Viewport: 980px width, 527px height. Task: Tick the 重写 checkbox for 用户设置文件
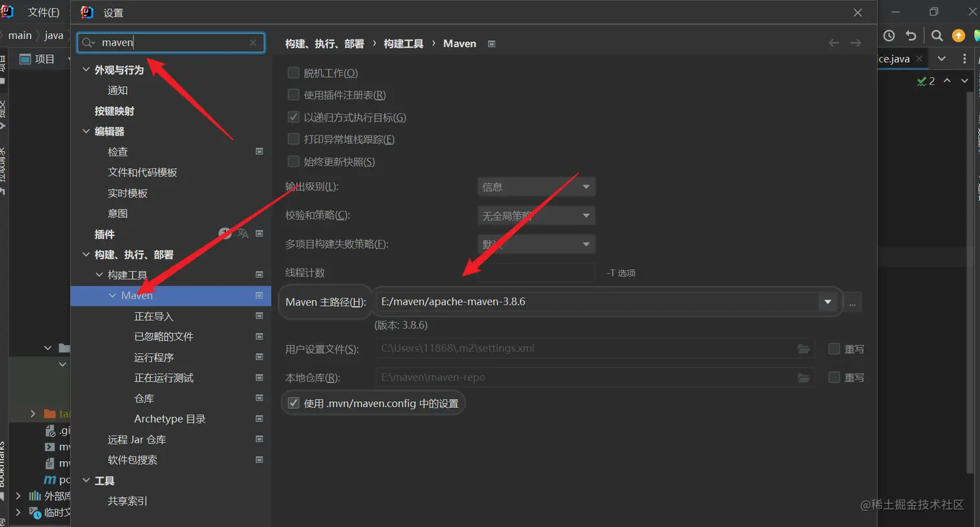834,349
